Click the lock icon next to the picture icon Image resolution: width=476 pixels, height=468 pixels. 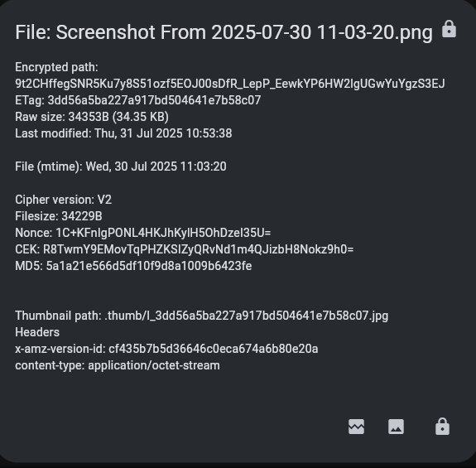click(442, 427)
